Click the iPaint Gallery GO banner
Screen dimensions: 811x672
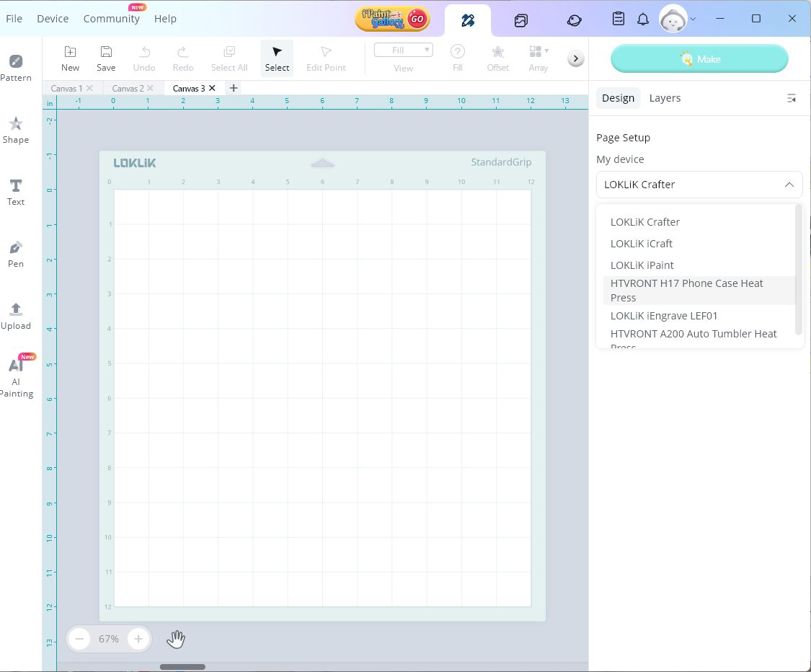pos(392,19)
